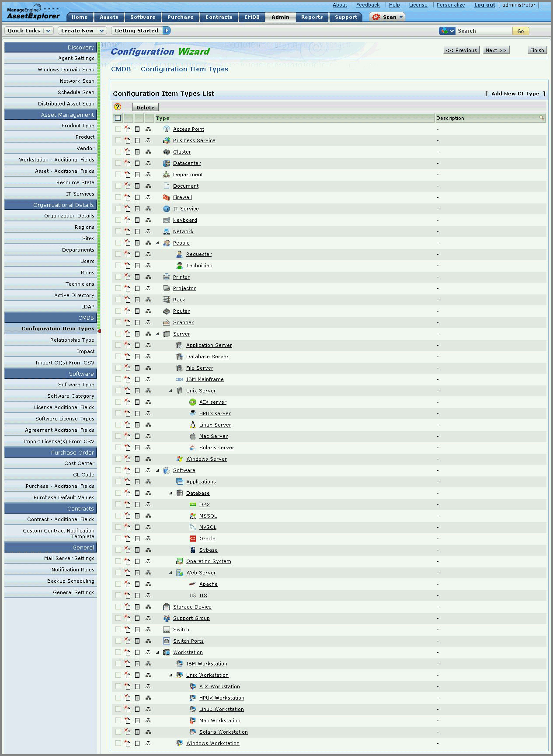The image size is (553, 756).
Task: Click the Oracle database icon
Action: point(192,539)
